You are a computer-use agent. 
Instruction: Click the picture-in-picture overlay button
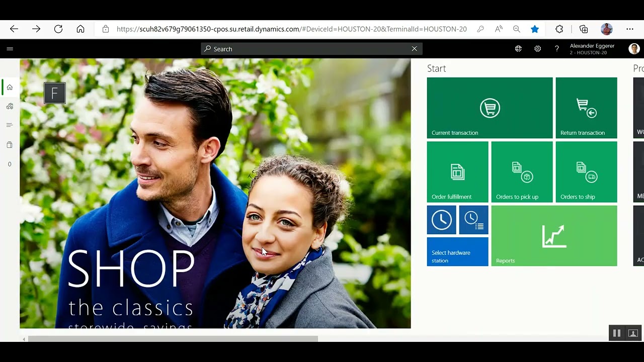coord(633,333)
